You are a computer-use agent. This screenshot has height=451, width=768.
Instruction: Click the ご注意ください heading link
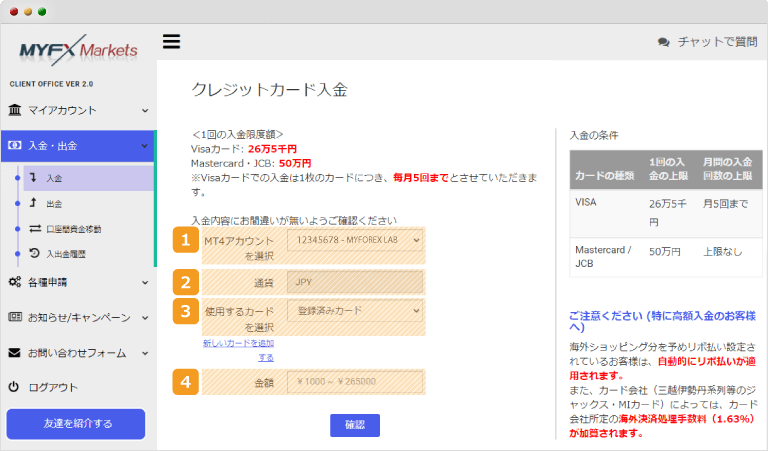click(662, 321)
